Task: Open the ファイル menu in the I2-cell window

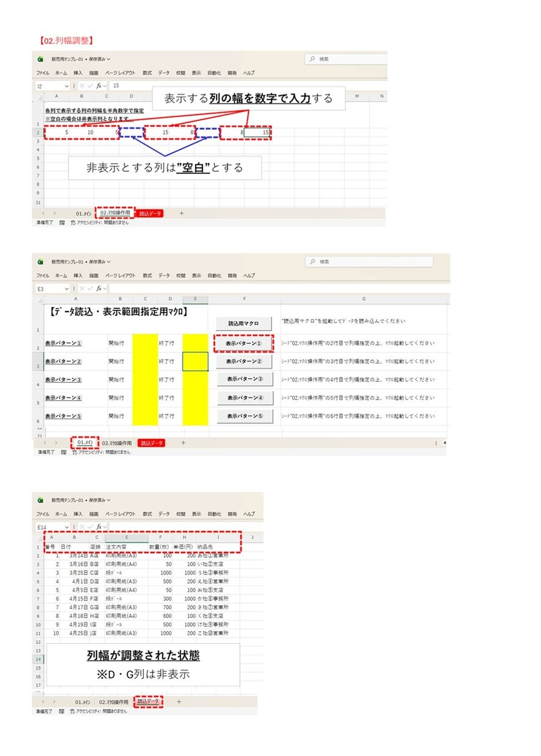Action: (x=43, y=73)
